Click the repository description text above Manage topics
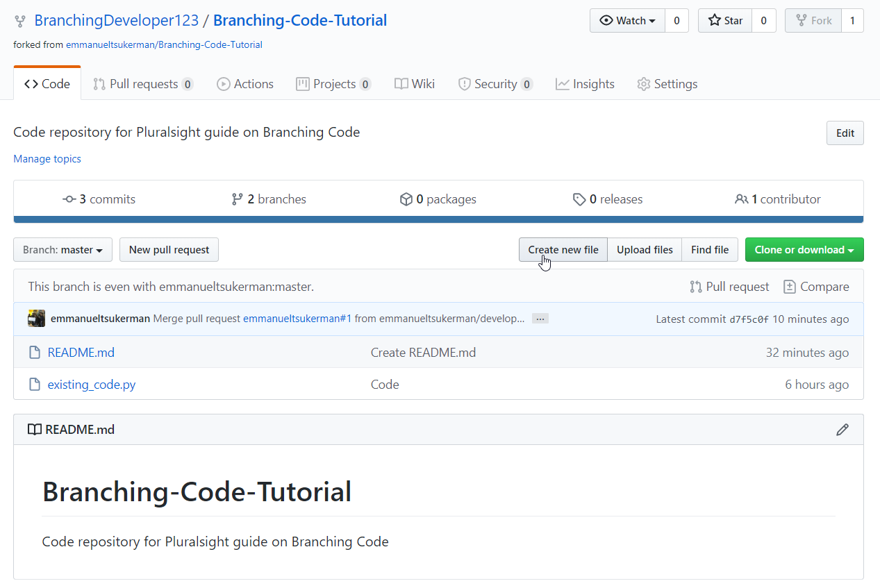This screenshot has width=880, height=588. pyautogui.click(x=187, y=132)
